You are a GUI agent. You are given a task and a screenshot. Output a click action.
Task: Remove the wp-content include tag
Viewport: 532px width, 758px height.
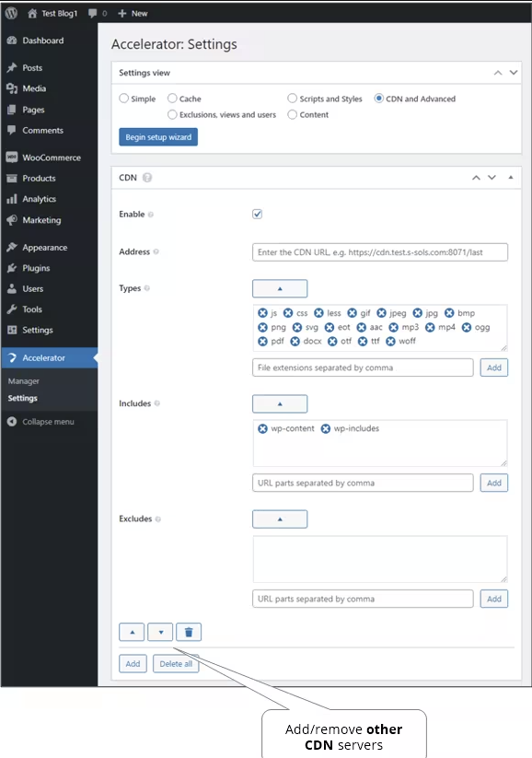tap(262, 429)
